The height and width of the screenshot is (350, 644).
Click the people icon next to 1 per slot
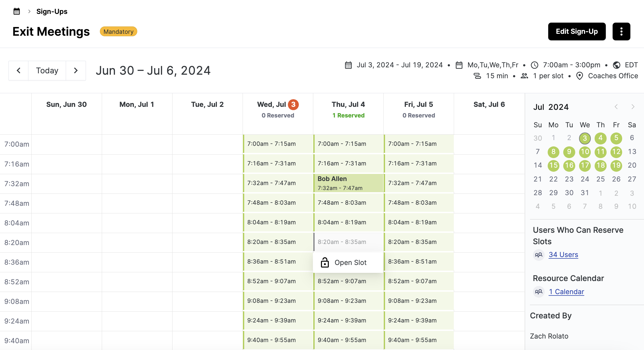524,76
